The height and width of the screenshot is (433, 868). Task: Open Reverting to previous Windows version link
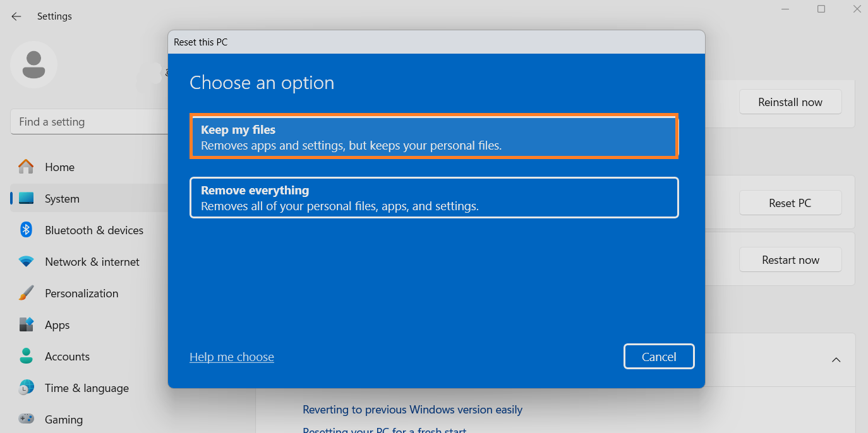point(413,410)
